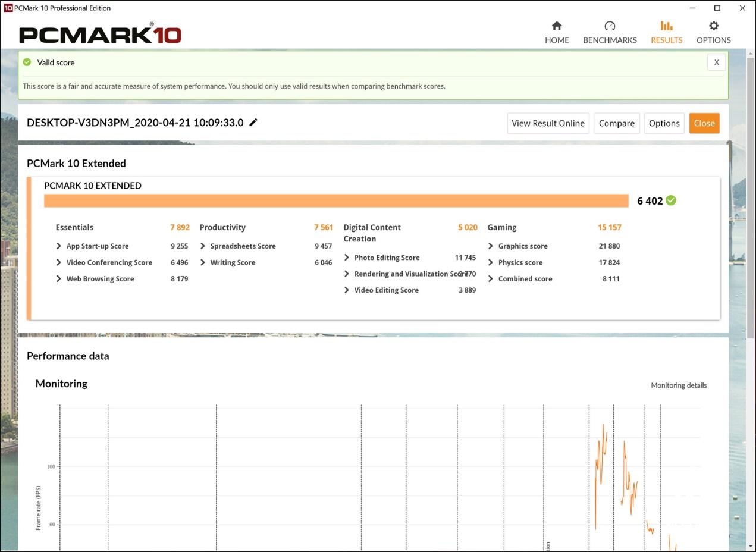Click the Graphics score value 21 880
Screen dimensions: 756x552
[x=609, y=246]
